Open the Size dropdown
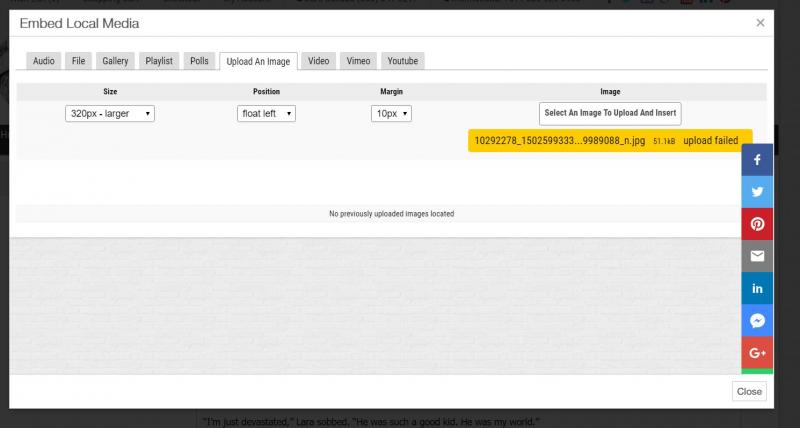The image size is (800, 428). tap(110, 114)
